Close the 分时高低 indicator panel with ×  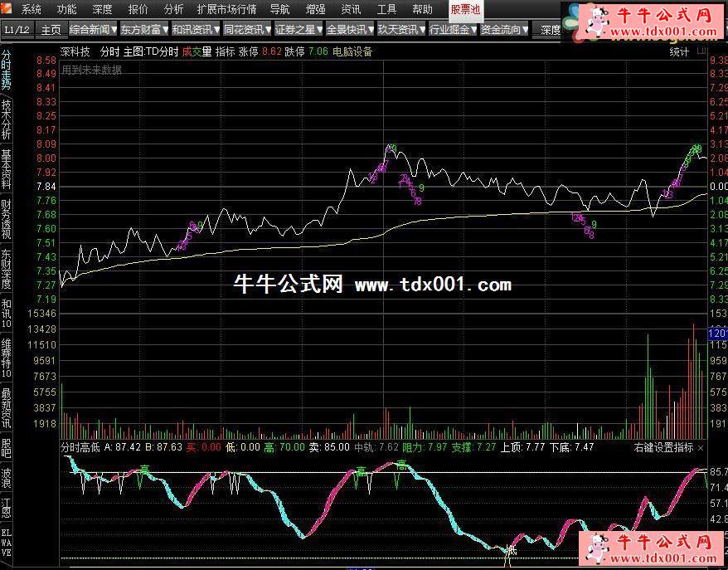tap(701, 448)
